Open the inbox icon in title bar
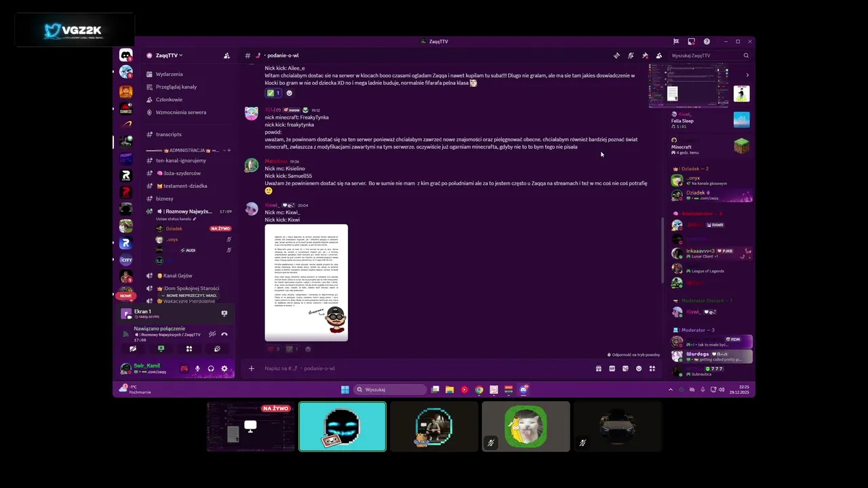Image resolution: width=868 pixels, height=488 pixels. pos(691,41)
